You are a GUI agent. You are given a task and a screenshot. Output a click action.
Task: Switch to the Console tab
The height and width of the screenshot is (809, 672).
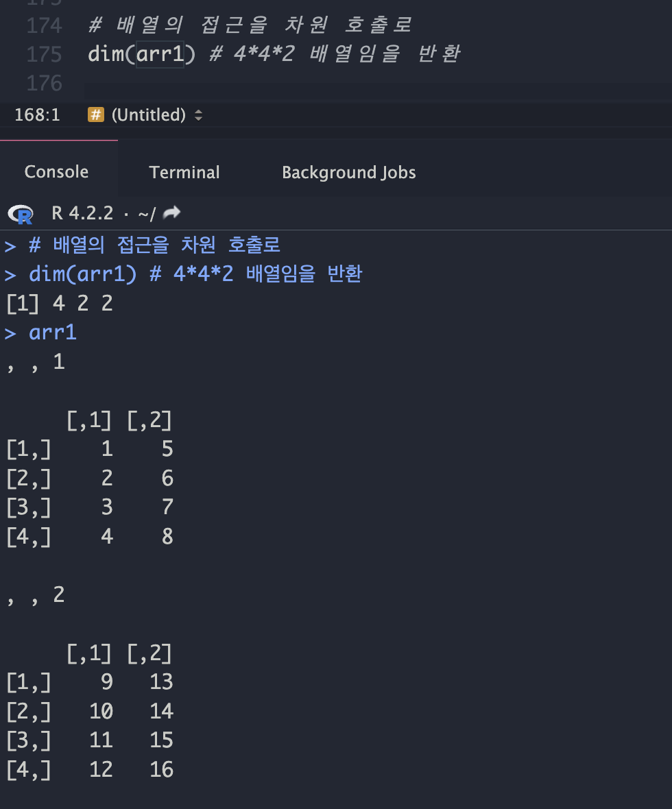[x=56, y=172]
